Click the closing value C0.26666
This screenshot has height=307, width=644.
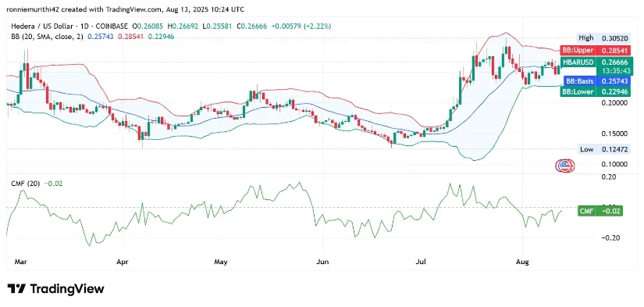pyautogui.click(x=252, y=27)
